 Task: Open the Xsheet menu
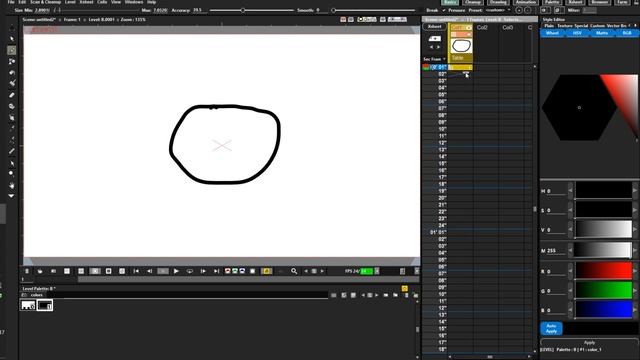point(86,2)
